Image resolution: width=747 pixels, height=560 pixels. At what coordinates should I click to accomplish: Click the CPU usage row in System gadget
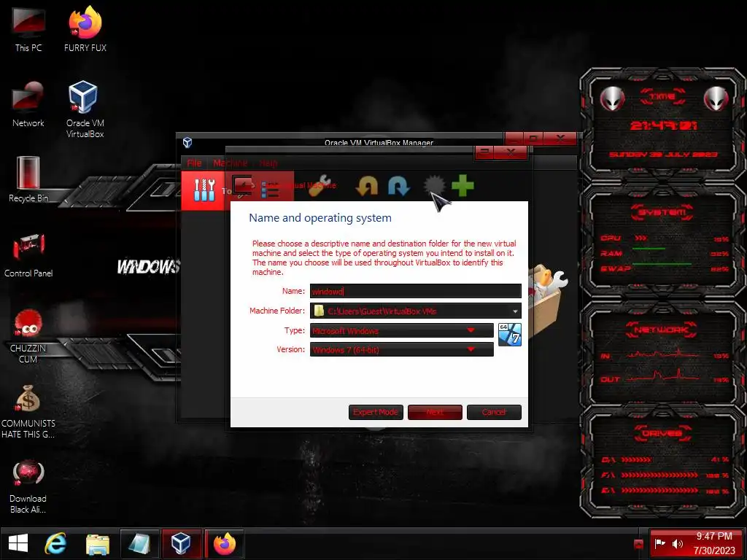click(664, 238)
